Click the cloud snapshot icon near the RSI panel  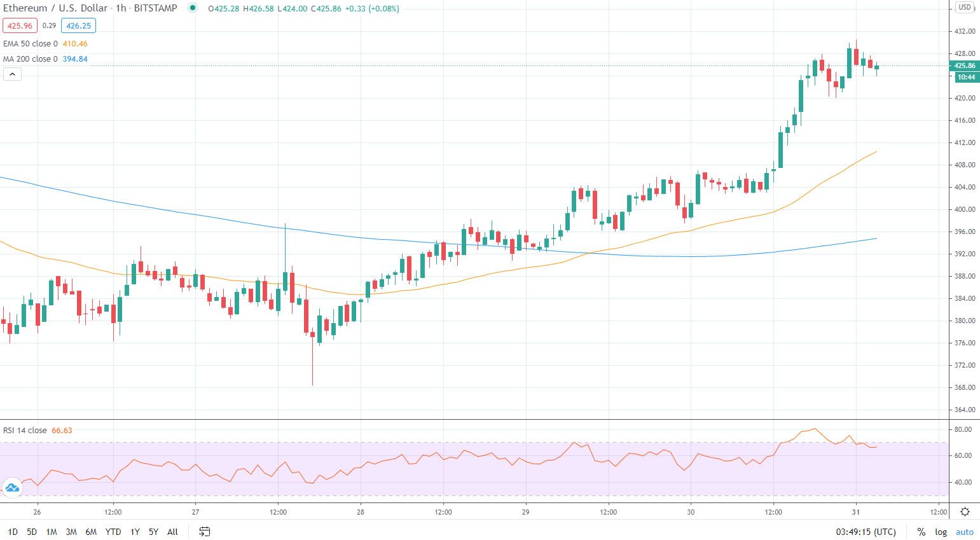pos(13,488)
